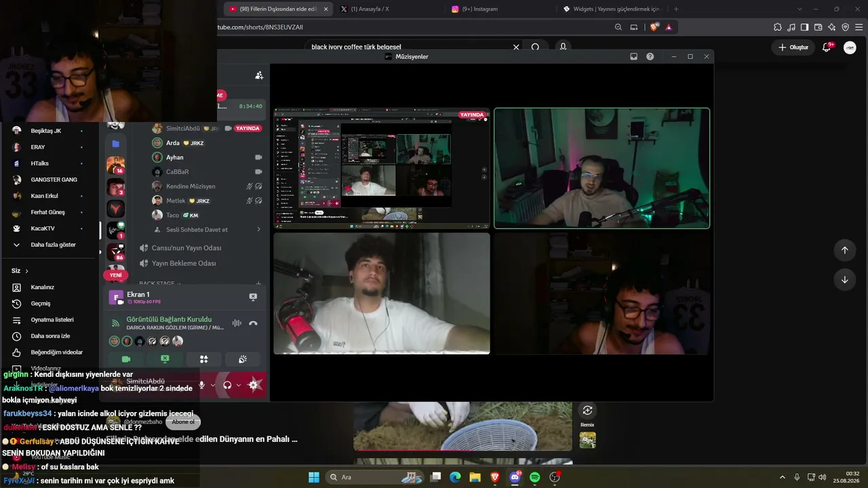Disconnect from the voice call
The width and height of the screenshot is (868, 488).
[x=253, y=323]
